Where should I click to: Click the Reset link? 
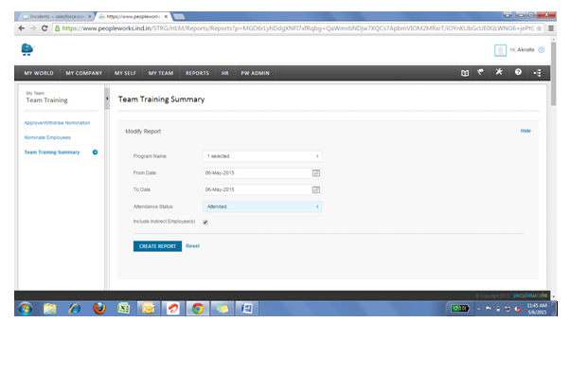193,246
